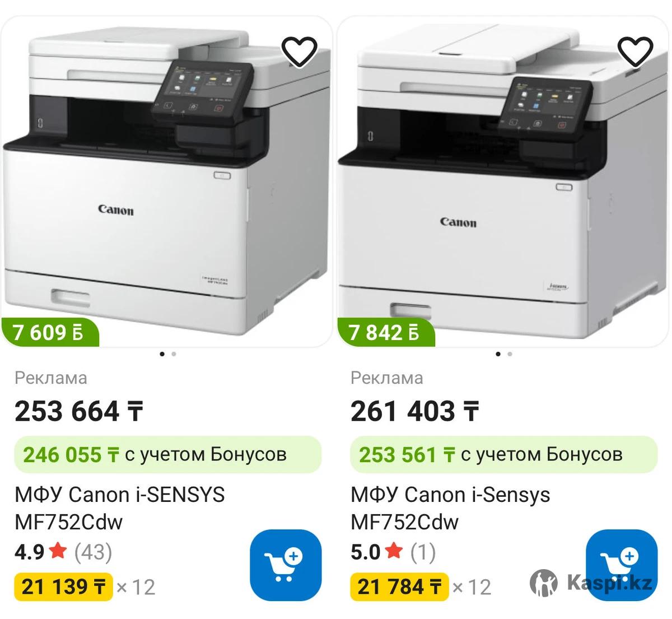Select first image dot of left product

(162, 354)
